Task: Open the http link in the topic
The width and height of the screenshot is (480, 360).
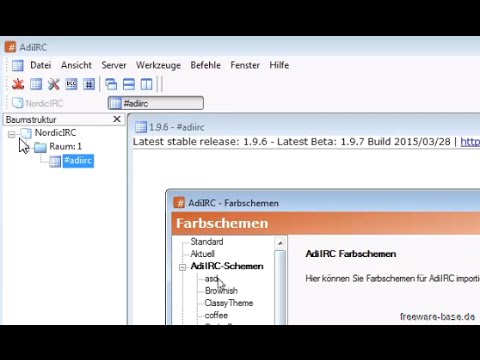Action: (470, 142)
